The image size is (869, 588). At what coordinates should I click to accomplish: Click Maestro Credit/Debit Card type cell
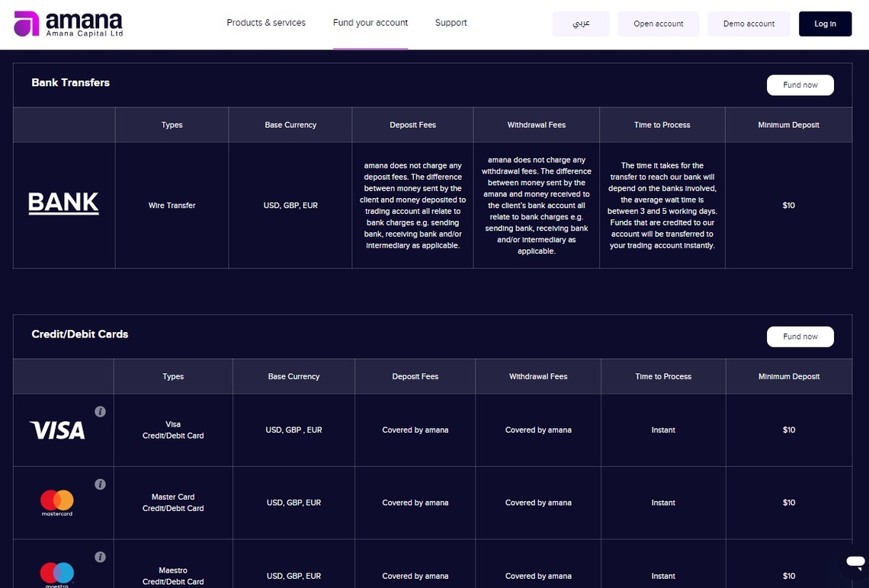click(x=173, y=576)
